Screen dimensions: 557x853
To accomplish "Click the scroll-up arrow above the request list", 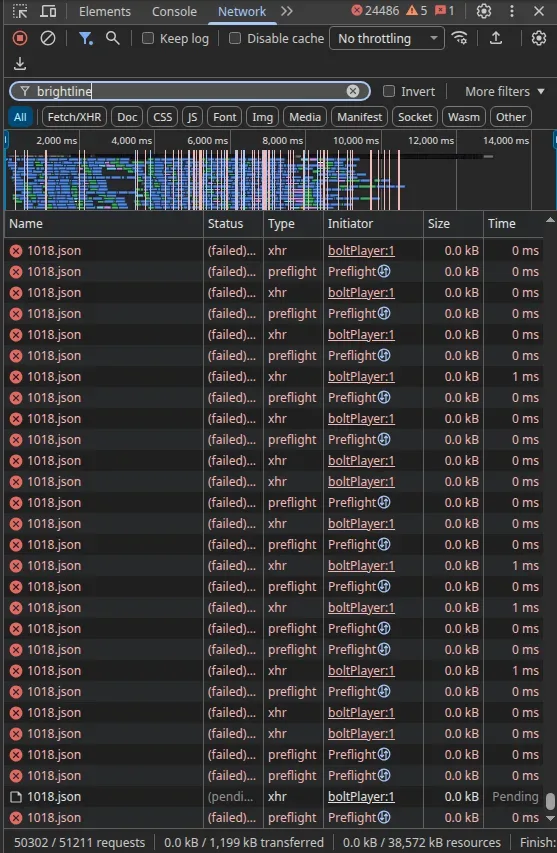I will [550, 220].
